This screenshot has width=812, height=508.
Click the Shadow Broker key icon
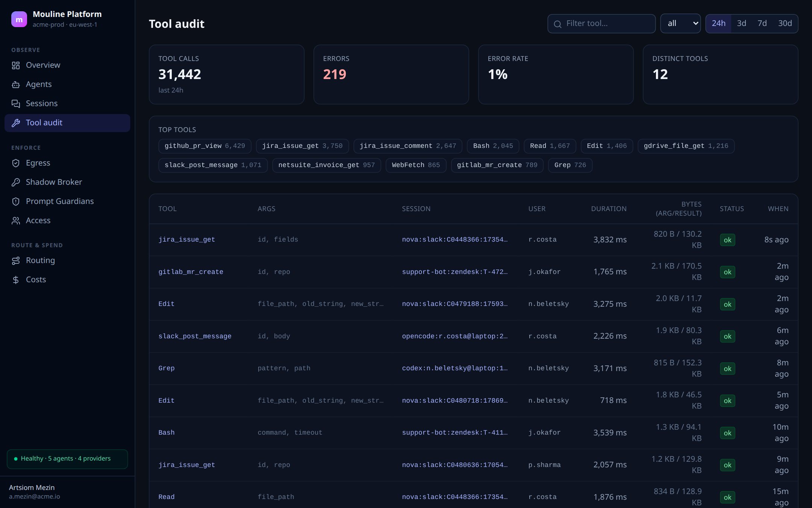pyautogui.click(x=16, y=183)
